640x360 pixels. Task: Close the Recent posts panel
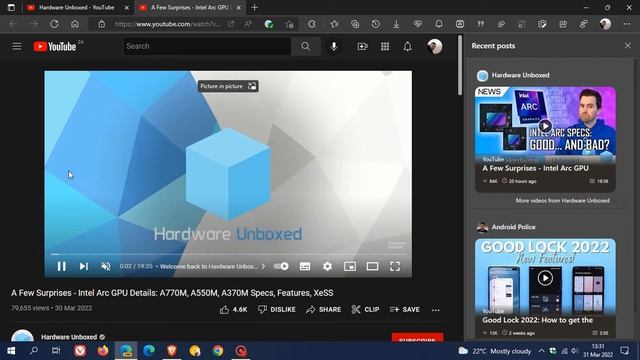click(628, 46)
